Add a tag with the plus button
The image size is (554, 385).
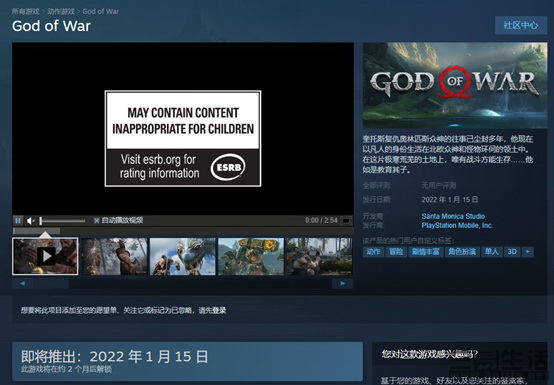click(x=528, y=252)
